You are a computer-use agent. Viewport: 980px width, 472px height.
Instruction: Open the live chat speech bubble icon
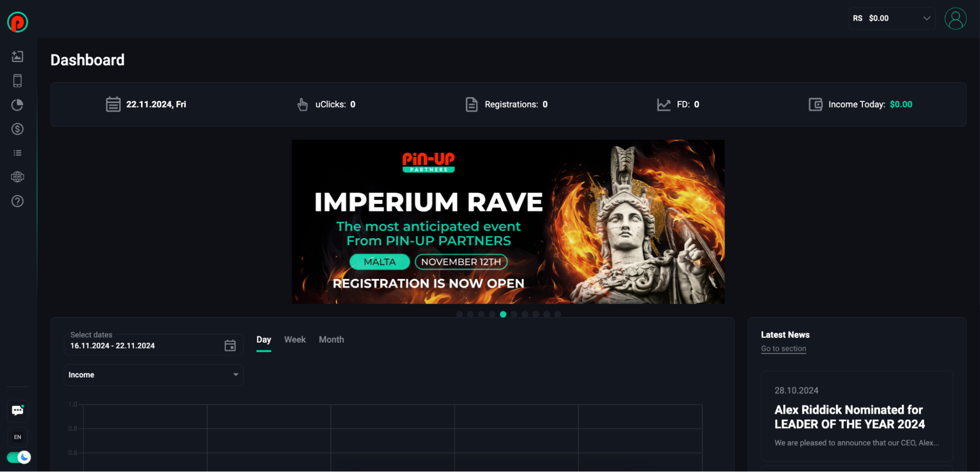pyautogui.click(x=18, y=410)
